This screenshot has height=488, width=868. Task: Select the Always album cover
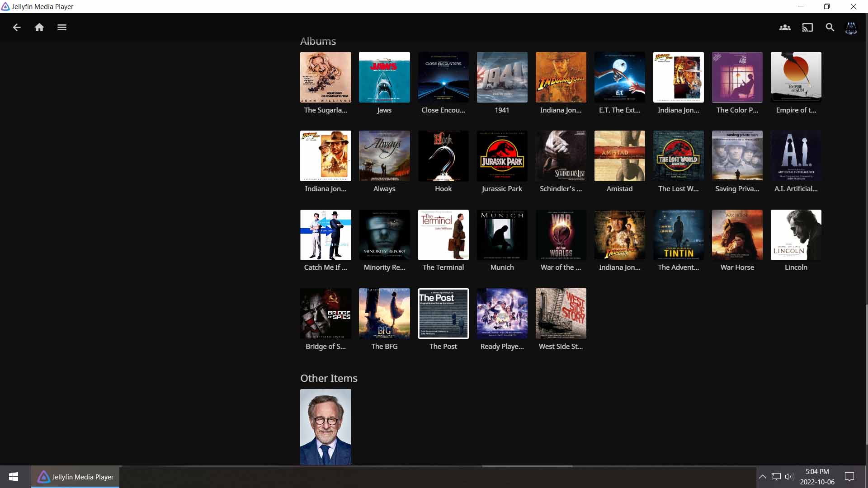pos(384,156)
